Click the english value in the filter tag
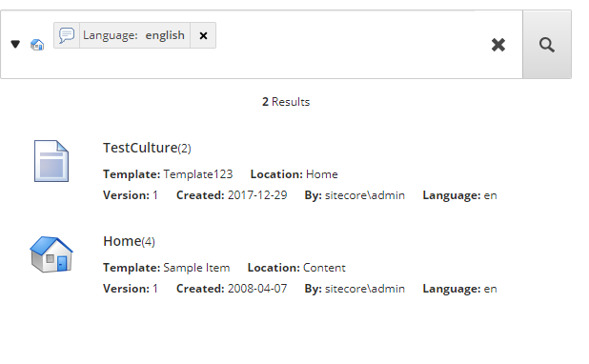Viewport: 589px width, 364px height. 165,35
